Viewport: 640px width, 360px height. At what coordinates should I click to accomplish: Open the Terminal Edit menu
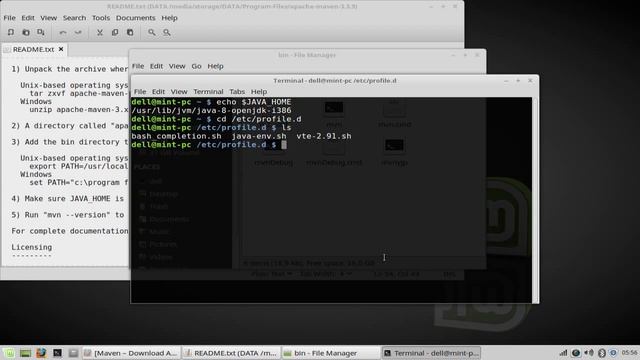point(158,91)
